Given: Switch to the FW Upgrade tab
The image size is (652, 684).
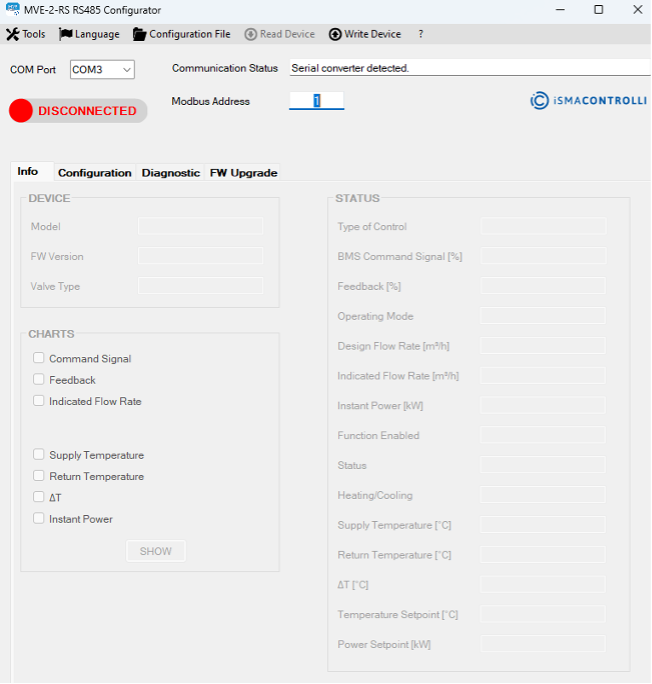Looking at the screenshot, I should (x=243, y=173).
